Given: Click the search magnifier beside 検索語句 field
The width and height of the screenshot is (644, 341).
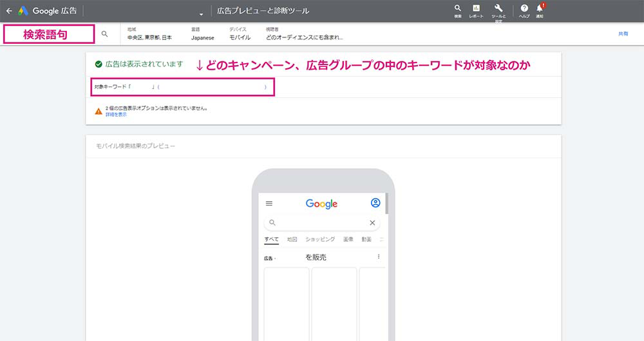Looking at the screenshot, I should coord(105,34).
